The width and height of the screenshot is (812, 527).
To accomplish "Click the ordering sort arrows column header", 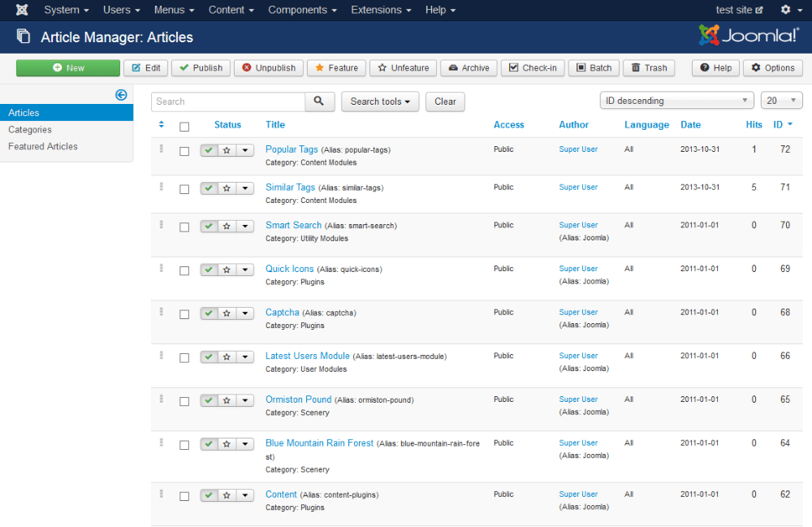I will pyautogui.click(x=162, y=125).
